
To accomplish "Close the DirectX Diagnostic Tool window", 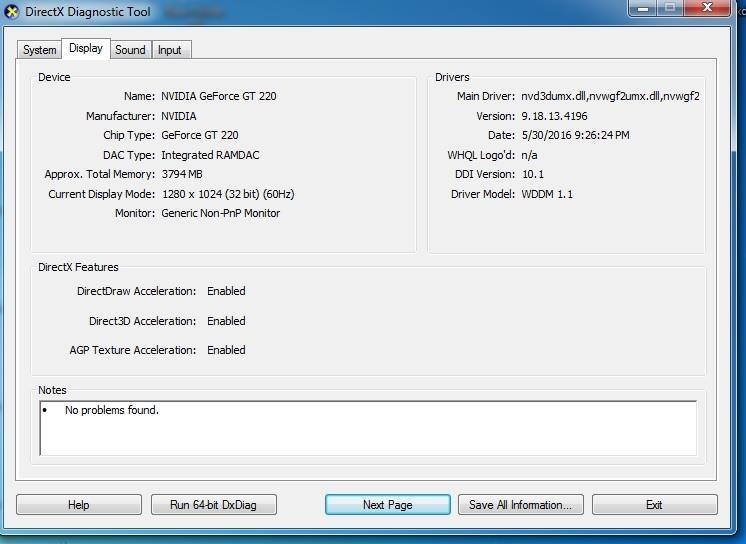I will point(707,8).
